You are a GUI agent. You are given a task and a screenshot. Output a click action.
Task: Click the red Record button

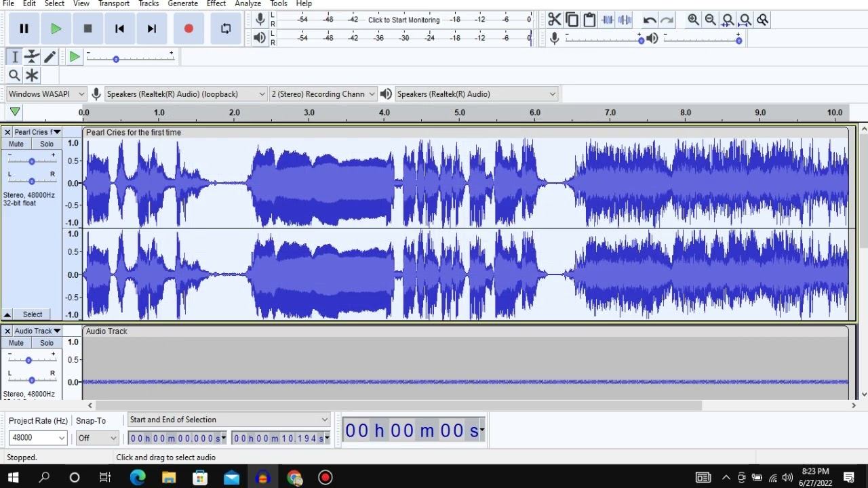point(189,28)
